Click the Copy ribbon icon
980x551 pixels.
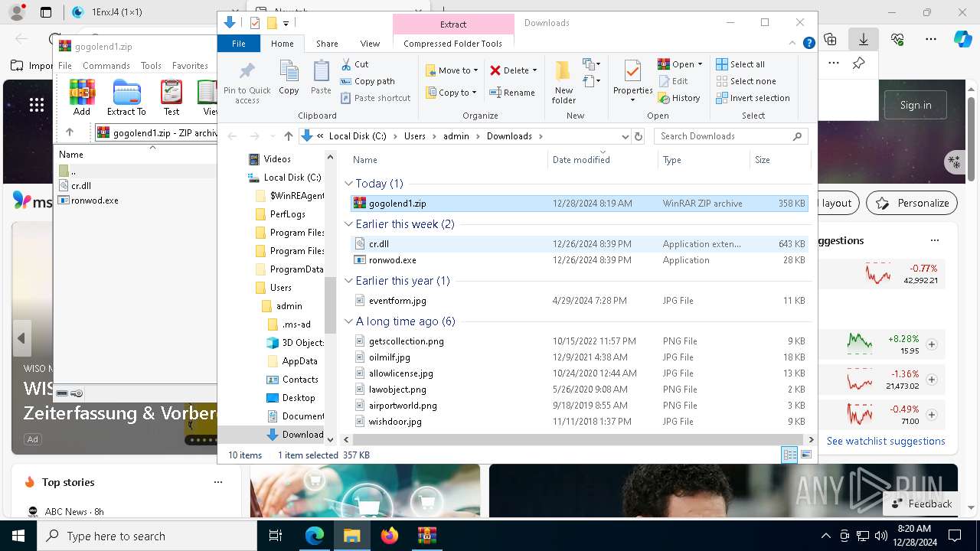[289, 79]
